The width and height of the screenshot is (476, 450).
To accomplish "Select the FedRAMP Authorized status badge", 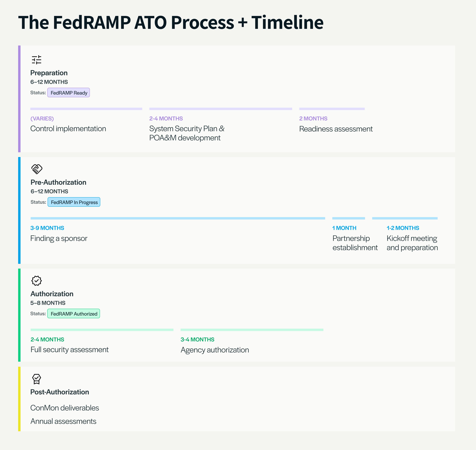I will click(74, 314).
